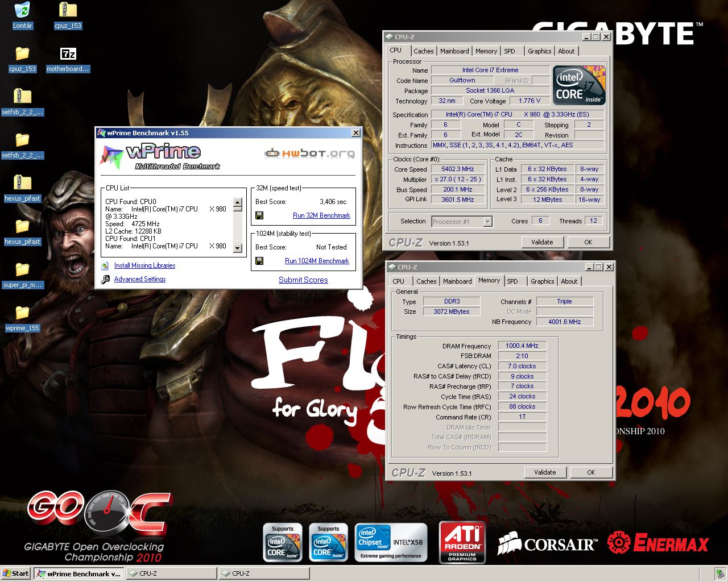The width and height of the screenshot is (728, 582).
Task: Select the super_pi_m folder icon
Action: 22,269
